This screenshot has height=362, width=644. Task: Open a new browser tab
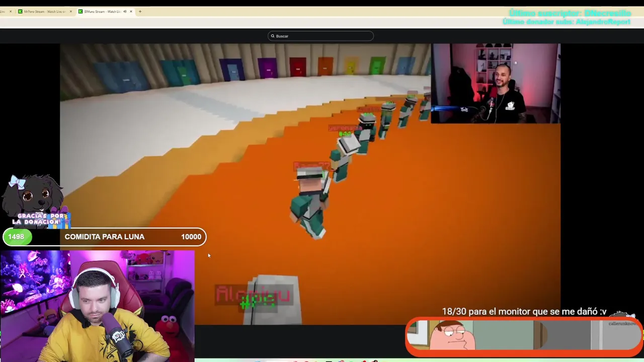140,12
